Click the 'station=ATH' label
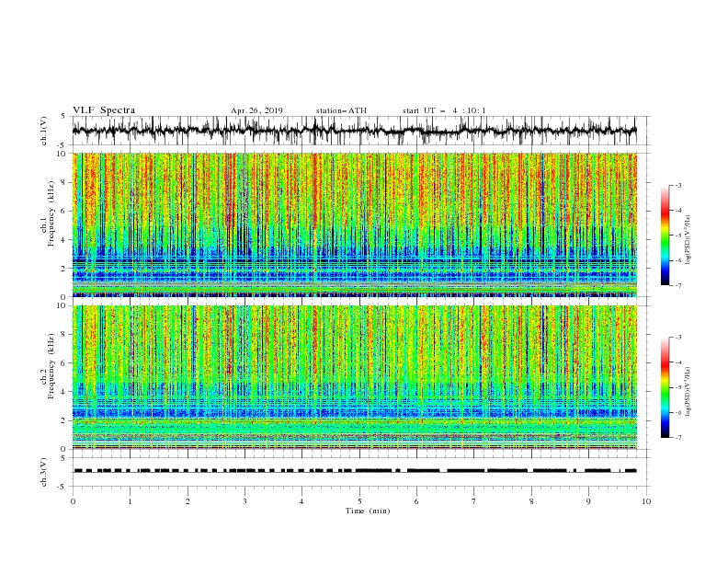The height and width of the screenshot is (563, 728). pos(341,110)
